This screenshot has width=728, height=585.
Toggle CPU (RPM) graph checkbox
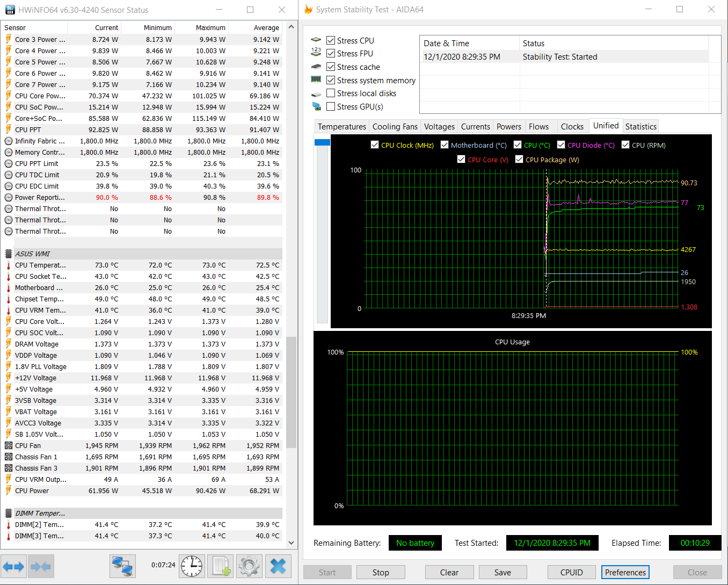625,145
